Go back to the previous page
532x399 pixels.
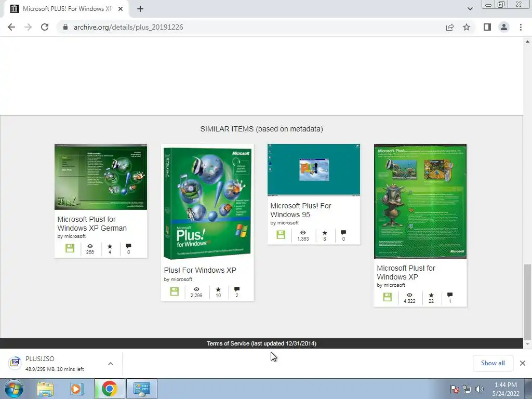tap(11, 27)
